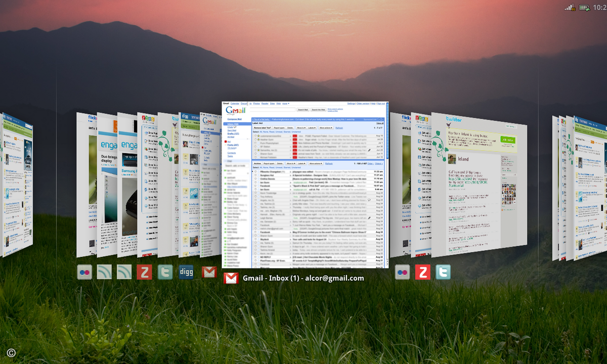Viewport: 607px width, 364px height.
Task: Open the Labels dropdown in the Archive toolbar
Action: [x=302, y=163]
